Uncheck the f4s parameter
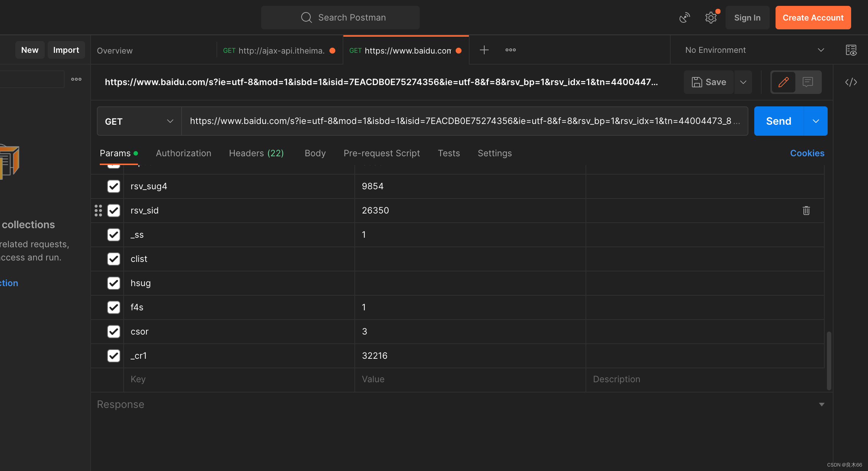 click(114, 307)
